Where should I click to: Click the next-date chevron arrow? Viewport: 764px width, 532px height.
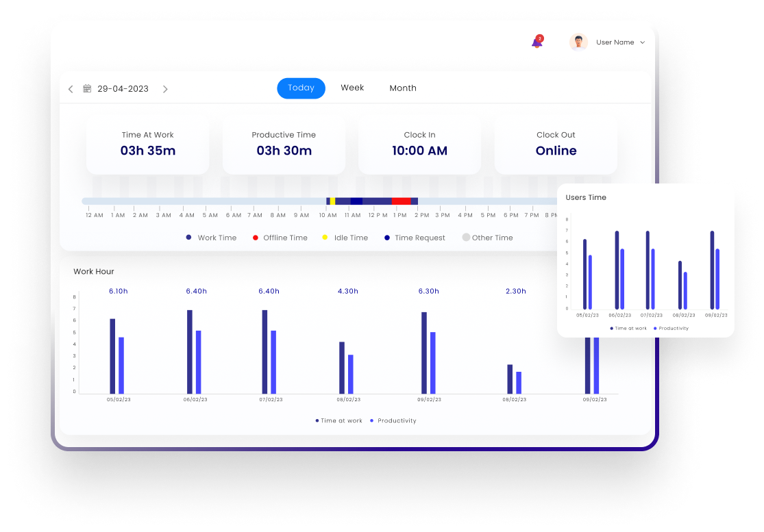point(165,88)
